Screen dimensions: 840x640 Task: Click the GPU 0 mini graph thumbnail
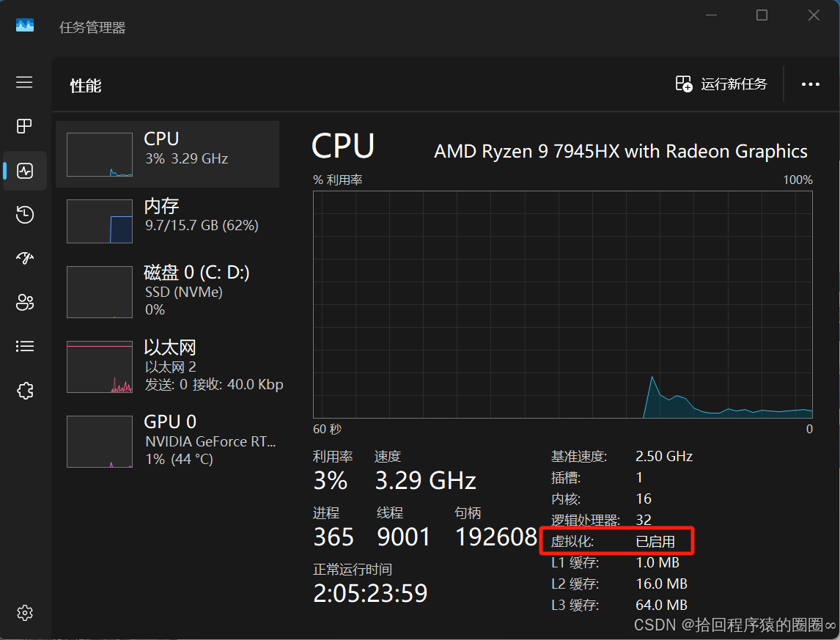point(100,441)
